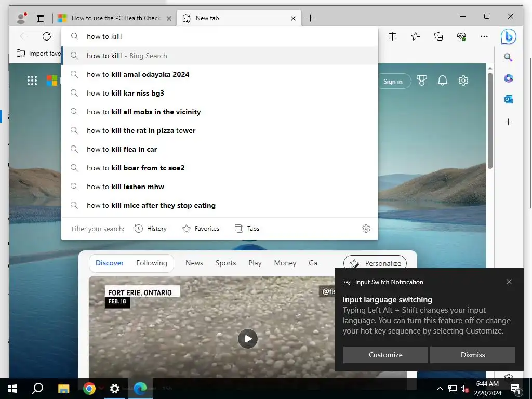532x399 pixels.
Task: Open the apps grid launcher
Action: [32, 81]
